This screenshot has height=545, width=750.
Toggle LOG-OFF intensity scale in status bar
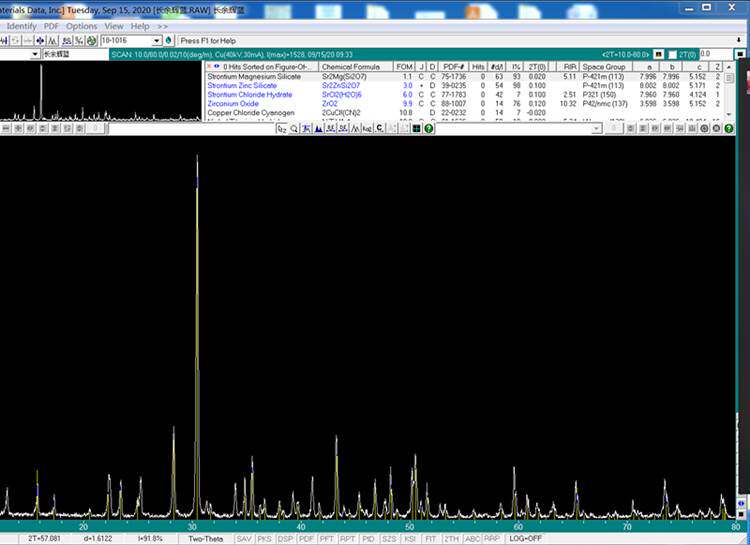pos(526,538)
